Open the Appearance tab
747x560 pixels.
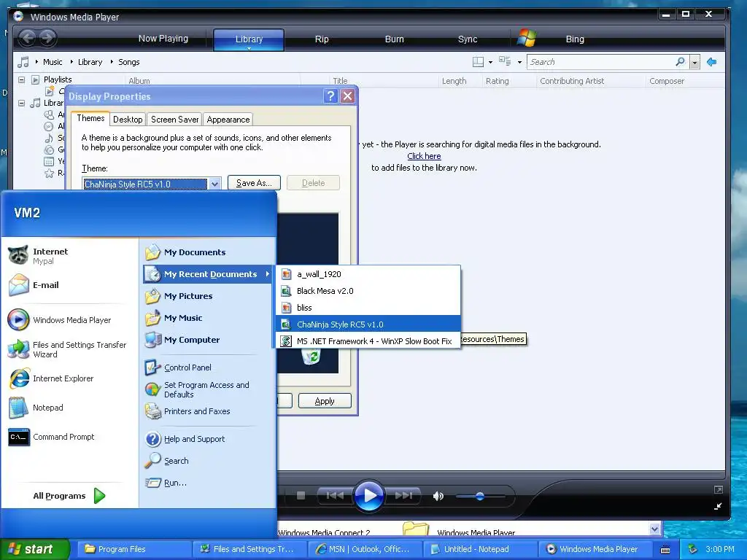pos(228,120)
